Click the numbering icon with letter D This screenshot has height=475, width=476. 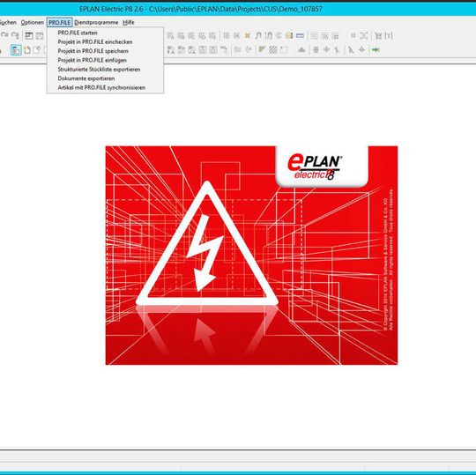[x=202, y=36]
